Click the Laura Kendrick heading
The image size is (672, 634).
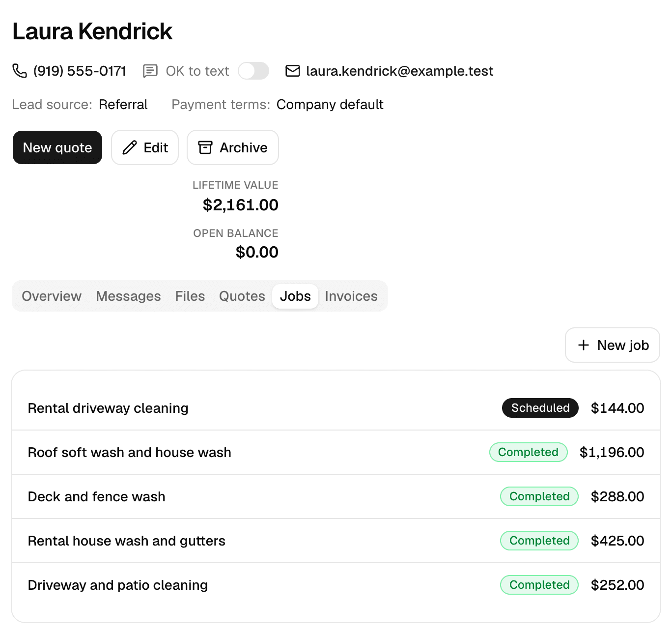click(92, 31)
